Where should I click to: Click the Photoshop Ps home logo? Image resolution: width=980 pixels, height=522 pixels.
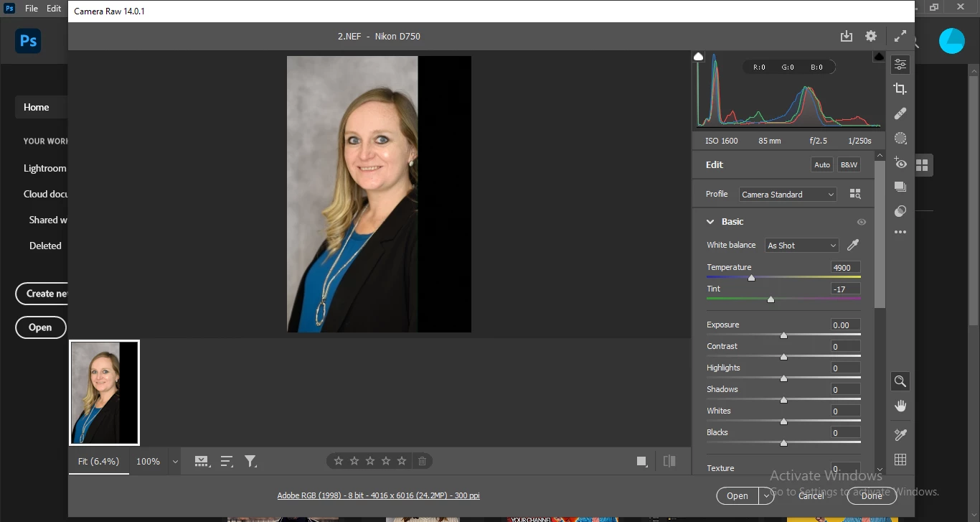(x=28, y=41)
